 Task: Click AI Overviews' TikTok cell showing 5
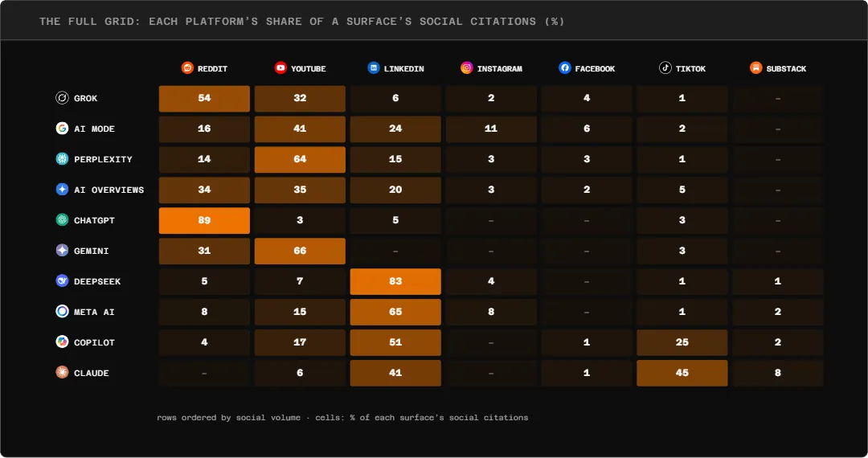[x=682, y=190]
